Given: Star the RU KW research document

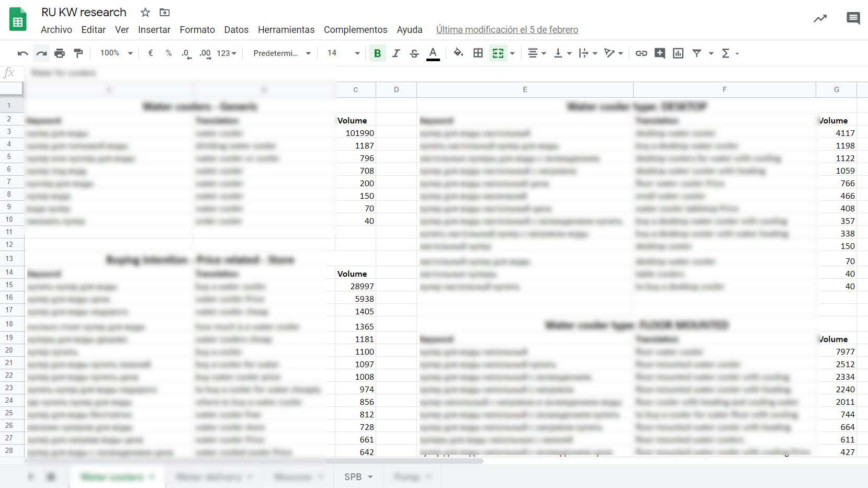Looking at the screenshot, I should tap(145, 12).
